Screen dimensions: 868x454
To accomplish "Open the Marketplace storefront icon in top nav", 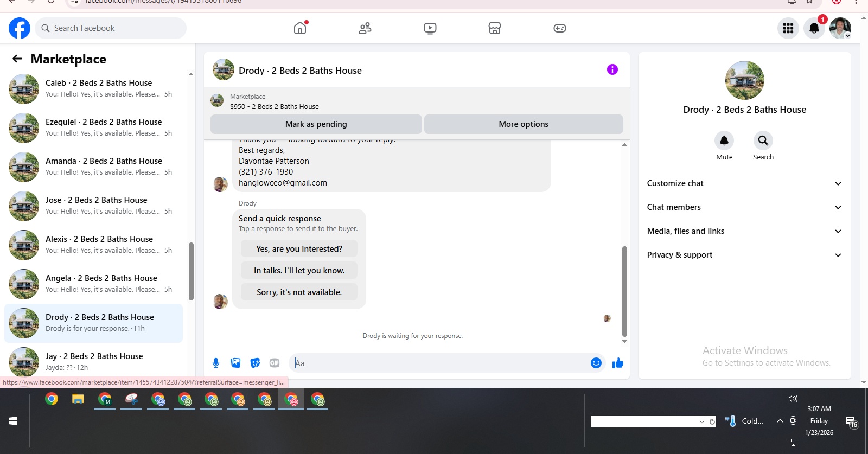I will pos(495,28).
